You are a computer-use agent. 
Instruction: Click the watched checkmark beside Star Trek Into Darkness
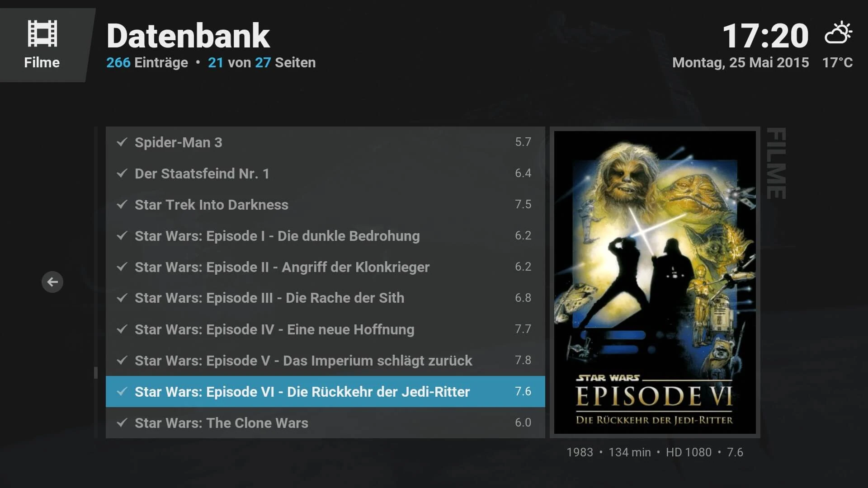122,205
